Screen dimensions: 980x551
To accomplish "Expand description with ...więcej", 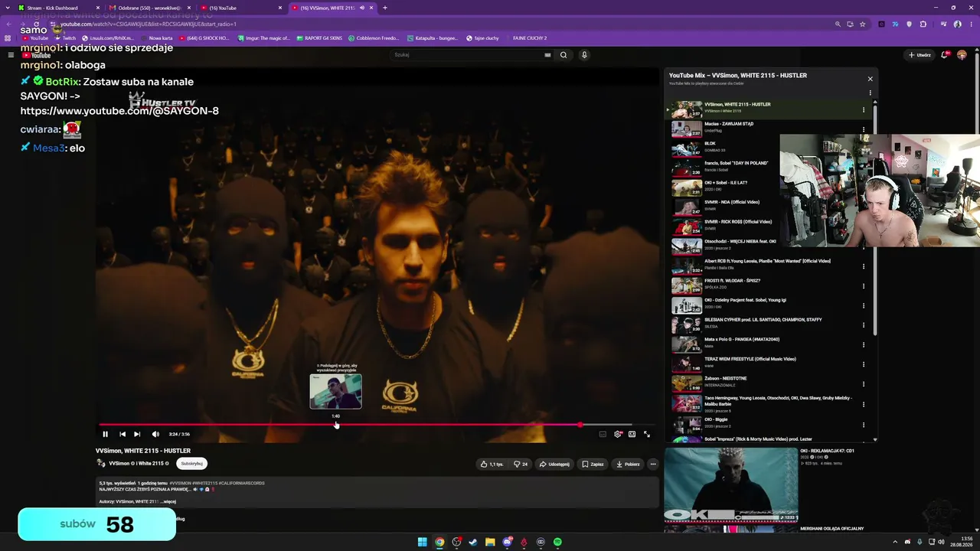I will tap(168, 501).
